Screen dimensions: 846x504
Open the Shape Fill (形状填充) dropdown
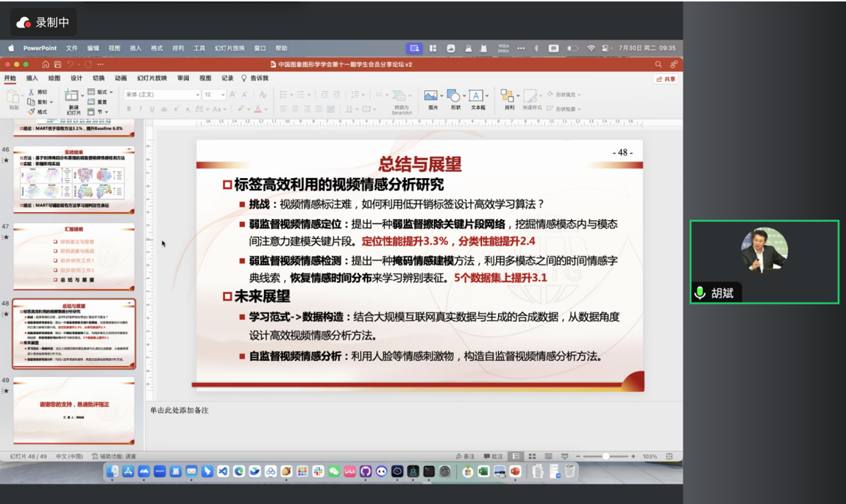point(564,94)
